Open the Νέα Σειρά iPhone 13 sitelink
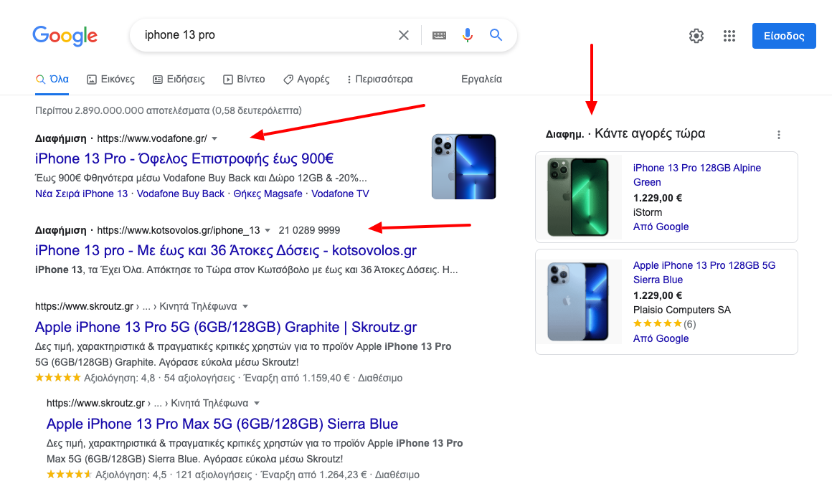832x504 pixels. [x=81, y=194]
